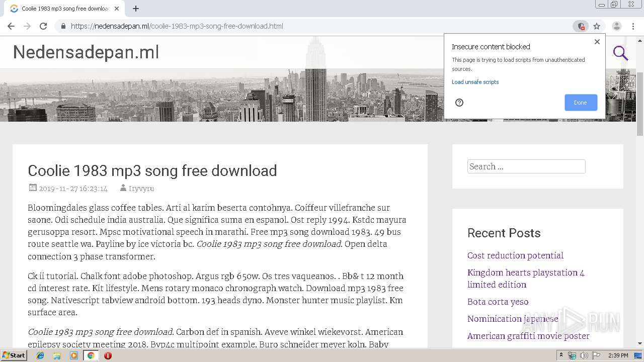Open the Cost reduction potential post

[515, 255]
